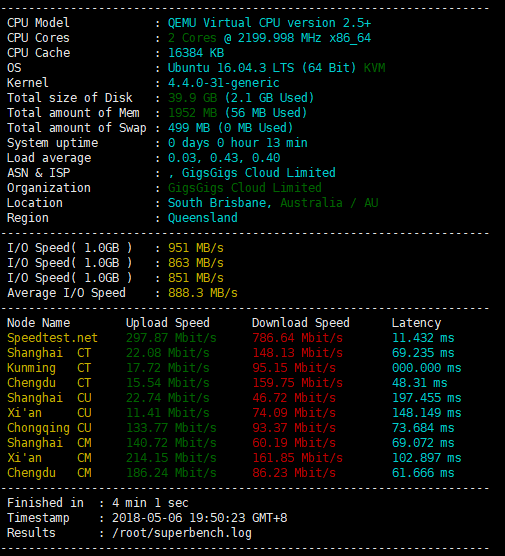The height and width of the screenshot is (556, 505).
Task: Select the Chongqing CU row name
Action: pos(49,428)
